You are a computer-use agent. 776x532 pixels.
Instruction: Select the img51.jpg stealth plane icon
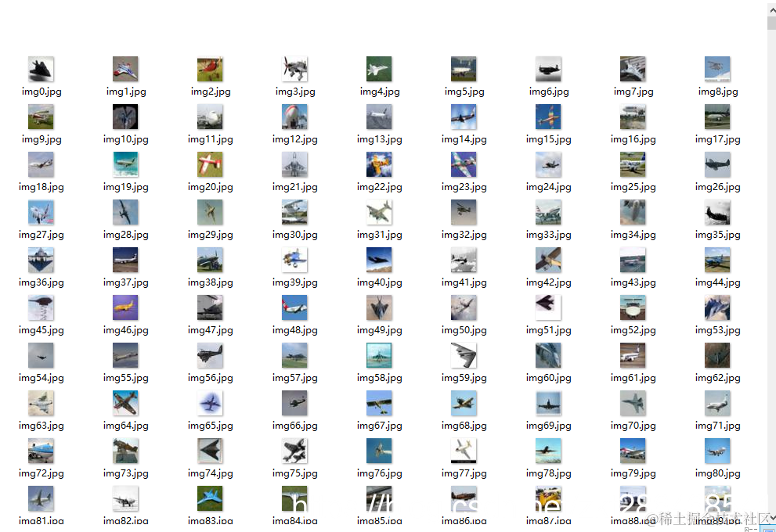coord(548,308)
